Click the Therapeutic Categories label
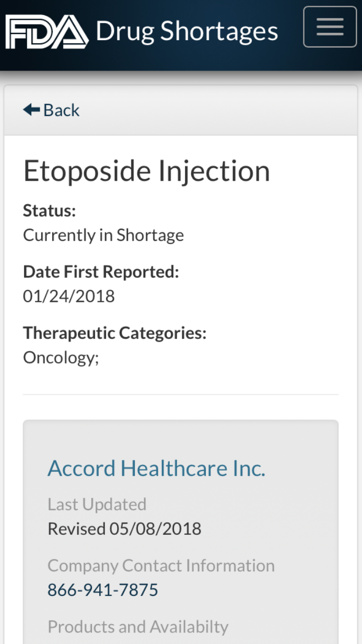 114,333
